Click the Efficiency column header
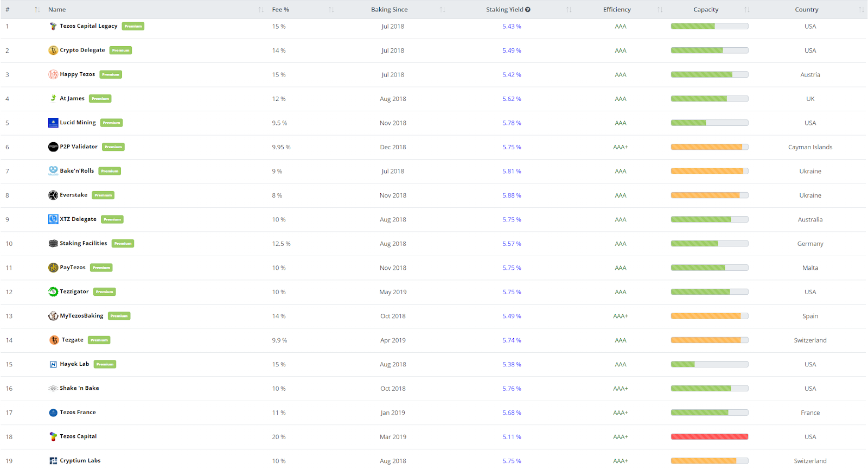Screen dimensions: 868x469 (617, 10)
